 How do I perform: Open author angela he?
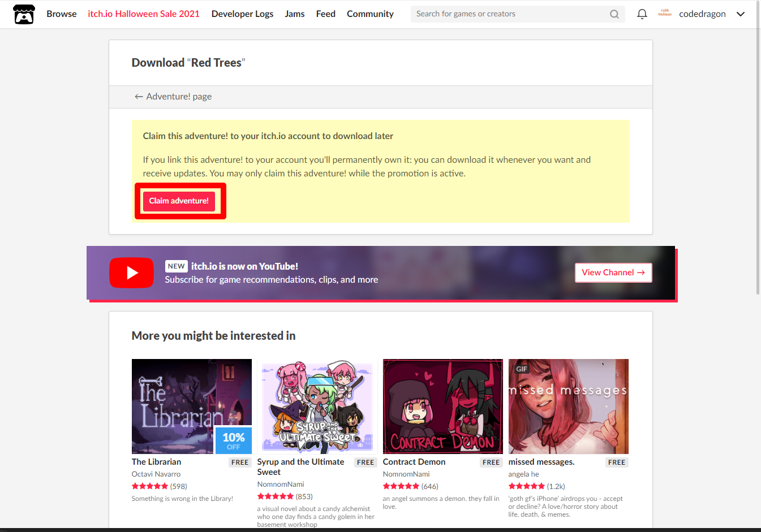tap(524, 474)
